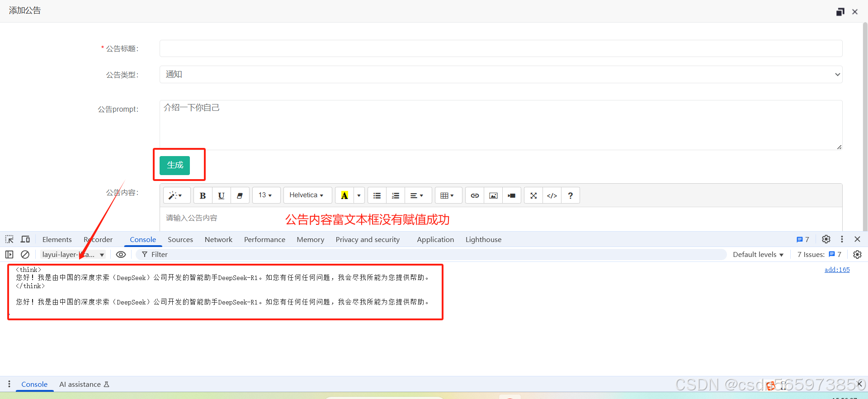Insert a picture via image icon

493,195
